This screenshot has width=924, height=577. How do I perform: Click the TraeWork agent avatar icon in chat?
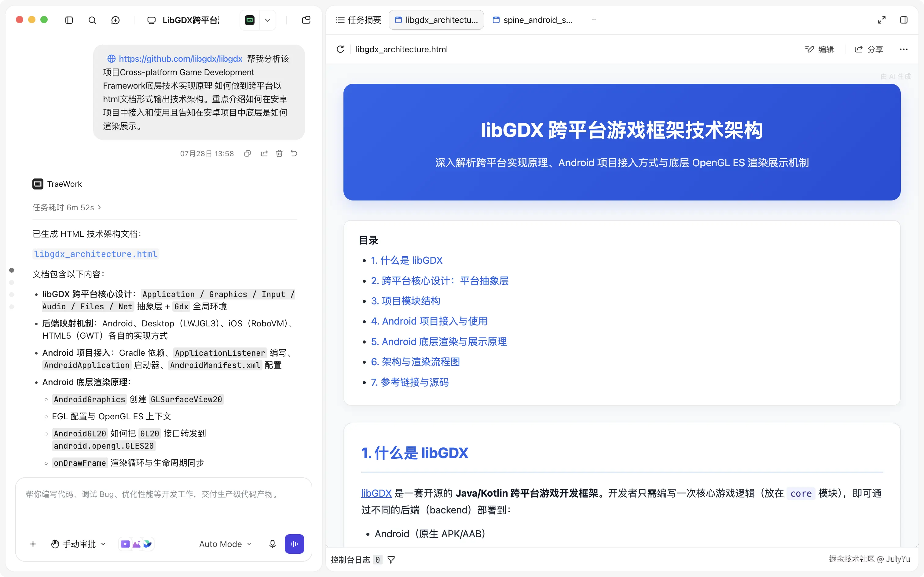click(x=38, y=184)
